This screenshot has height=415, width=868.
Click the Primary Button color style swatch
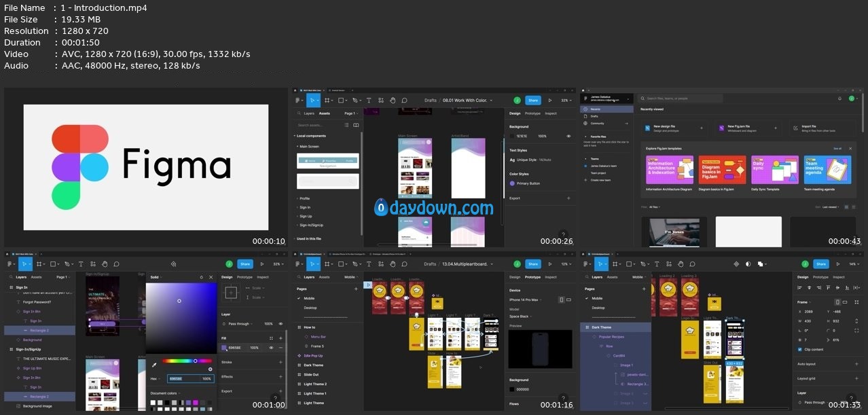[512, 183]
